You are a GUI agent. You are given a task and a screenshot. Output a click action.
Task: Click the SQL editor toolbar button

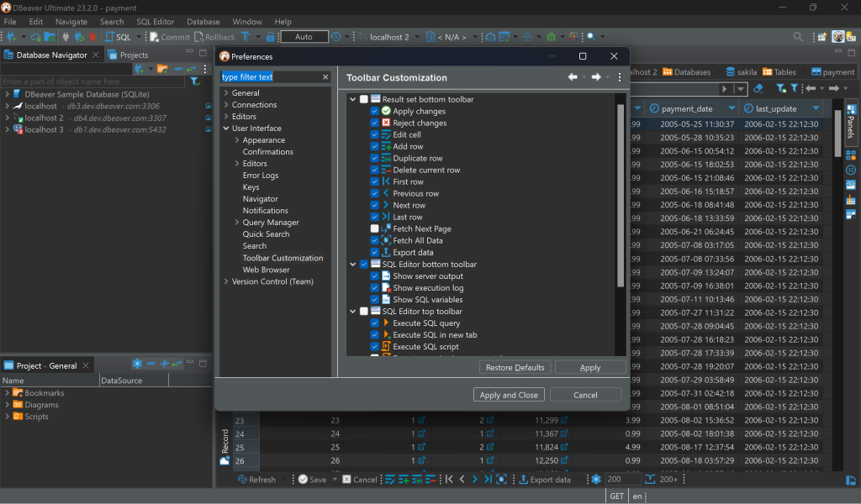click(x=118, y=37)
